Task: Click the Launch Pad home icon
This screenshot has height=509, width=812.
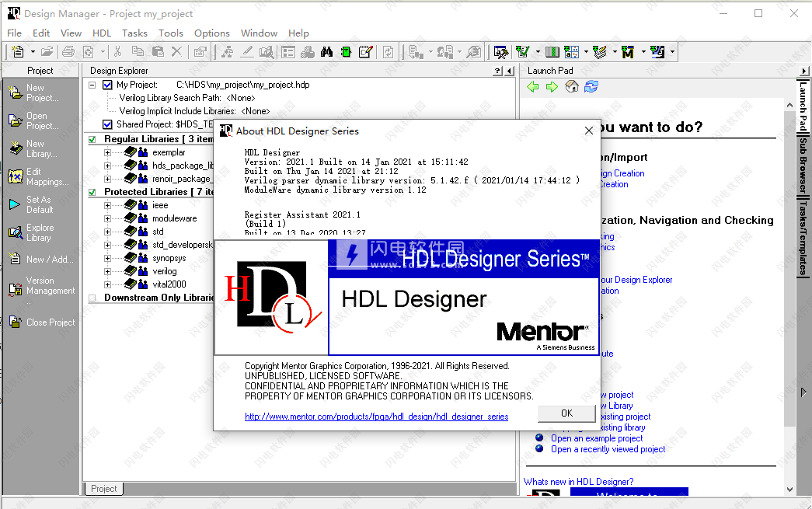Action: pyautogui.click(x=572, y=86)
